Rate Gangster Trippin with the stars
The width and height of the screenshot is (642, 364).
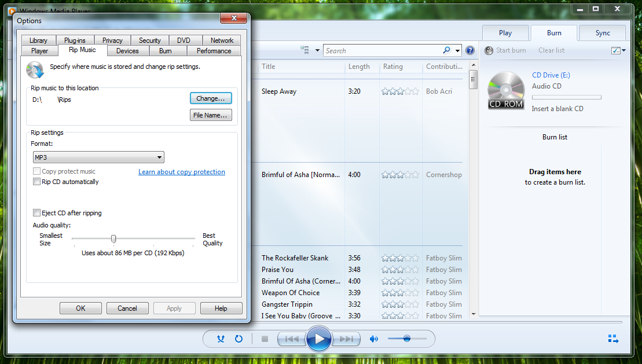pyautogui.click(x=400, y=304)
